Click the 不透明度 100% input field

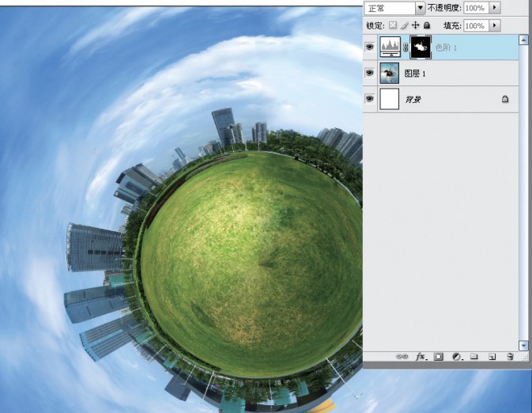[x=476, y=8]
